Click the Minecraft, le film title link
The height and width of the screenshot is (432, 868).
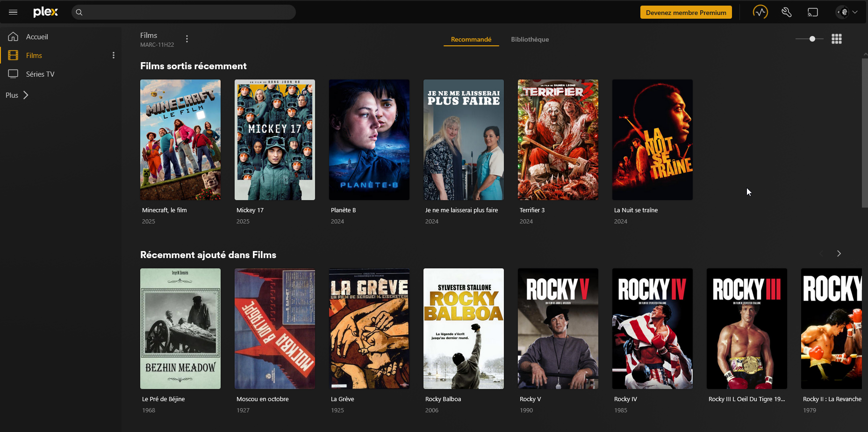click(x=165, y=210)
